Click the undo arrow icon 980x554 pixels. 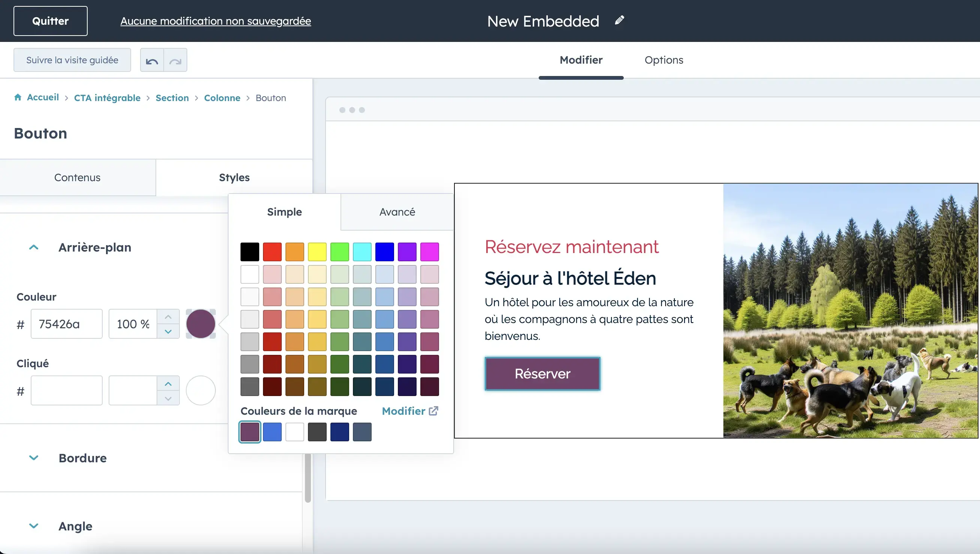point(151,61)
